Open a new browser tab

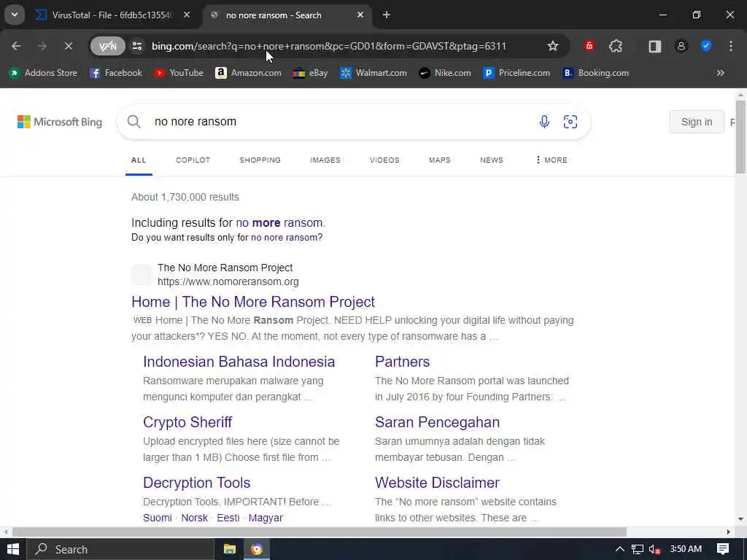coord(387,15)
